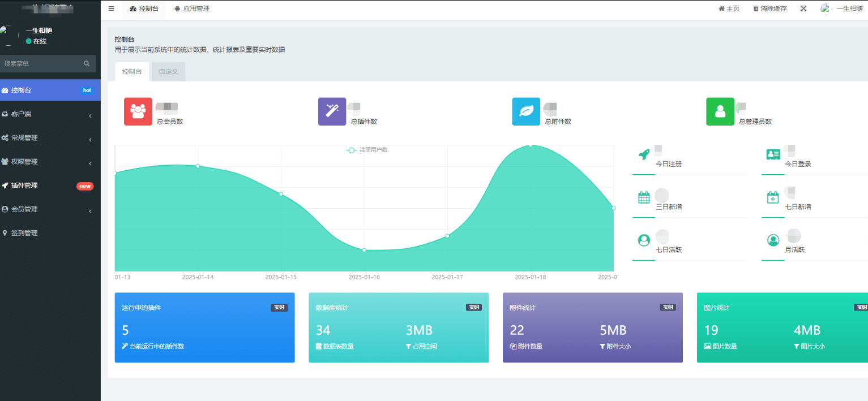Screen dimensions: 868x401
Task: Open 签到管理 in the sidebar
Action: (50, 233)
